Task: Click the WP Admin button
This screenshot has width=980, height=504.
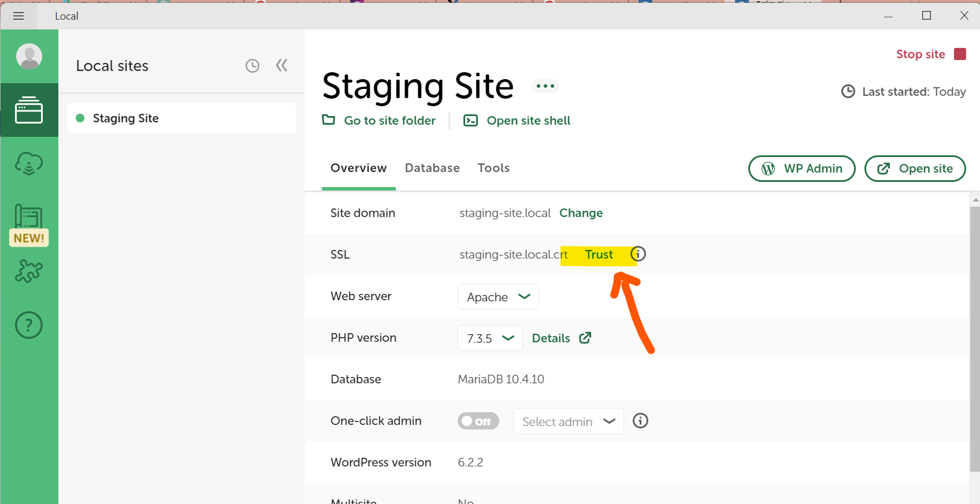Action: [802, 169]
